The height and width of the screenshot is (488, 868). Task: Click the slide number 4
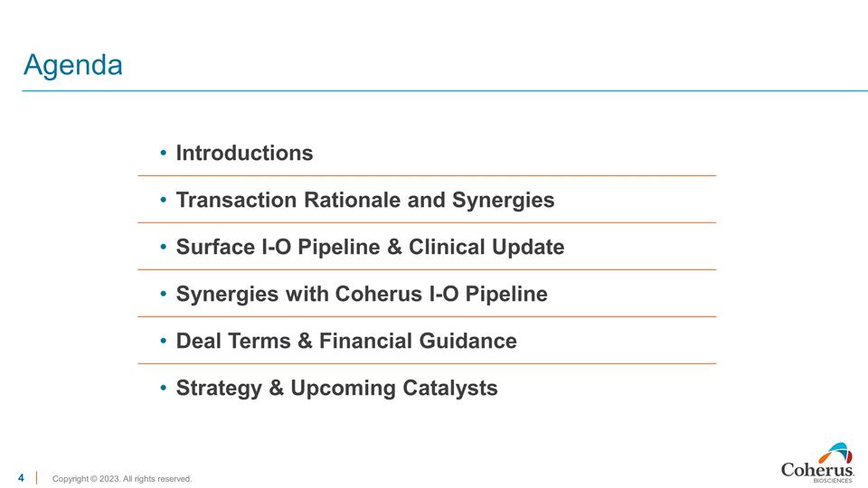click(22, 477)
